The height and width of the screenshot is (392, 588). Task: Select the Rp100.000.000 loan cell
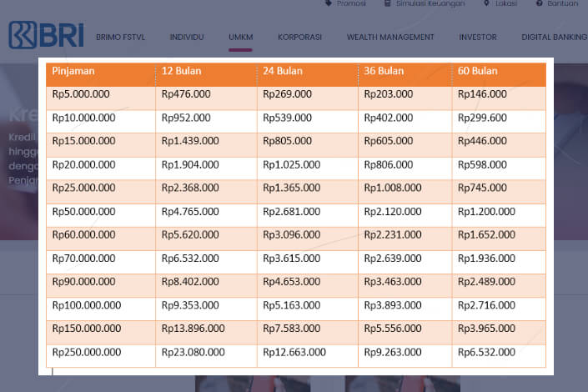click(101, 309)
